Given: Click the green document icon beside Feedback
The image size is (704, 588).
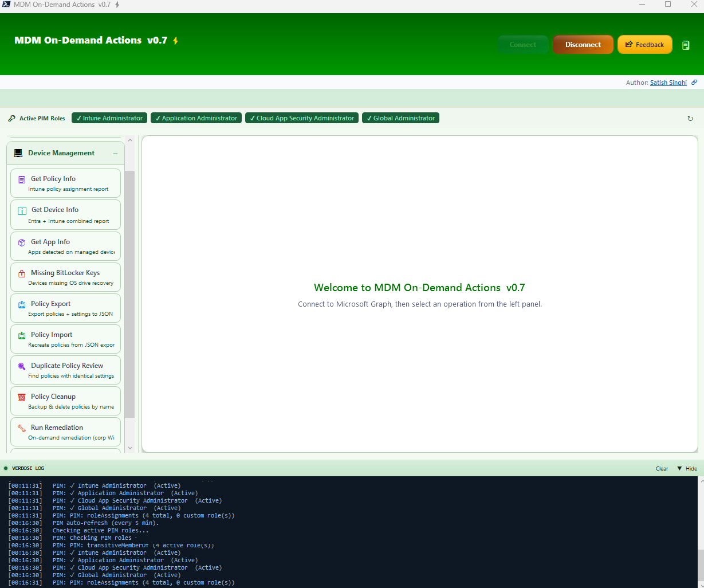Looking at the screenshot, I should [x=686, y=45].
